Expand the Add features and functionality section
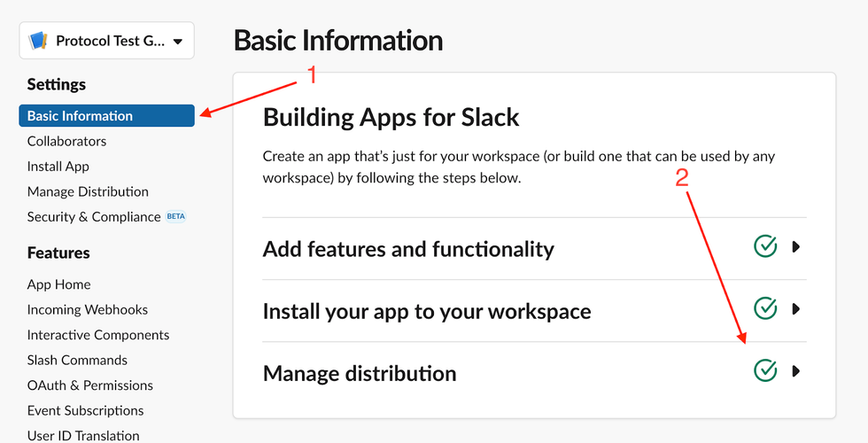 [796, 247]
